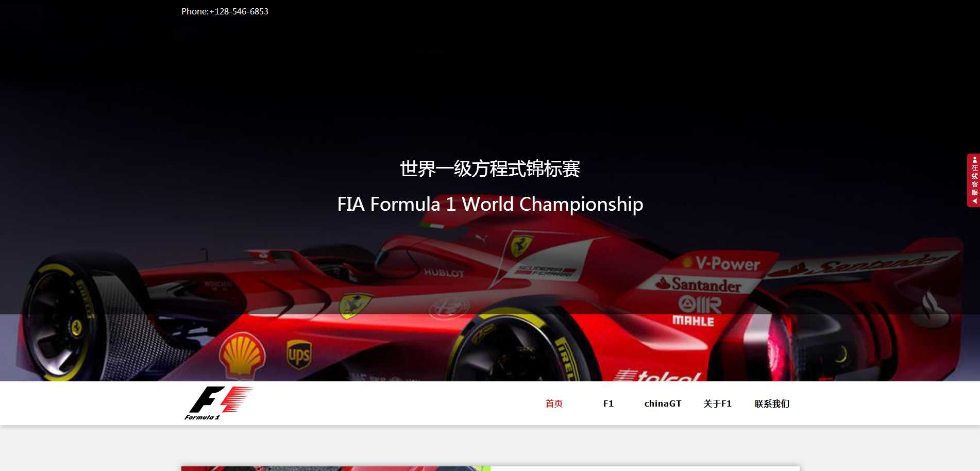
Task: Open the 联系我们 contact menu item
Action: pyautogui.click(x=772, y=403)
